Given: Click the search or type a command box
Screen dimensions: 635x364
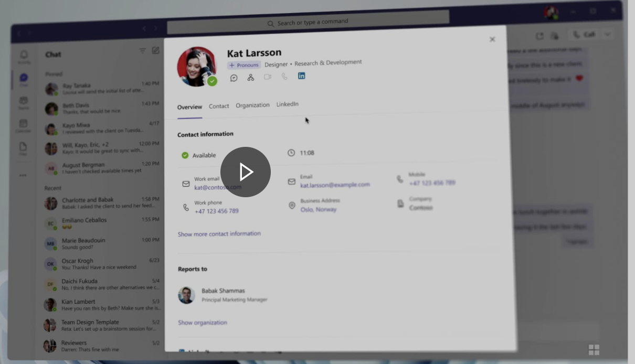Looking at the screenshot, I should click(x=309, y=23).
